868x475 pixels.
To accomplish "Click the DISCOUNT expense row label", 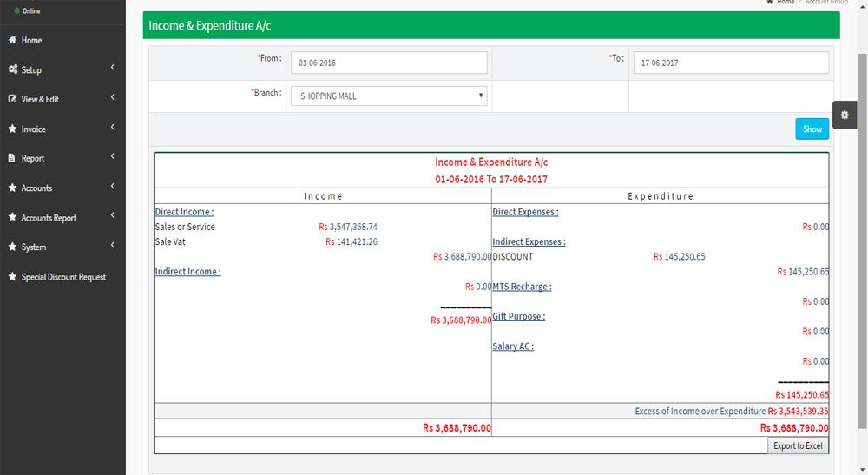I will click(513, 257).
